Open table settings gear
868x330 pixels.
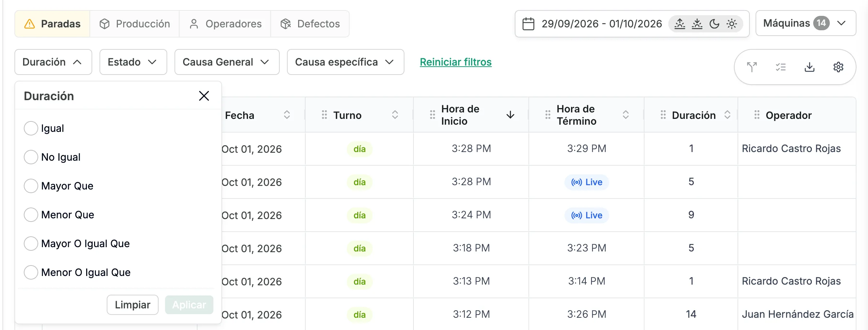point(838,67)
